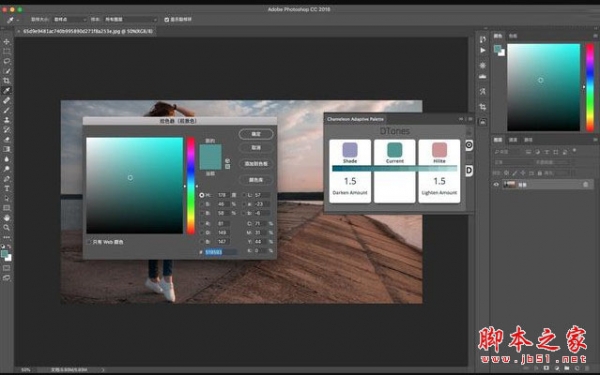Select the Brush tool

point(7,110)
